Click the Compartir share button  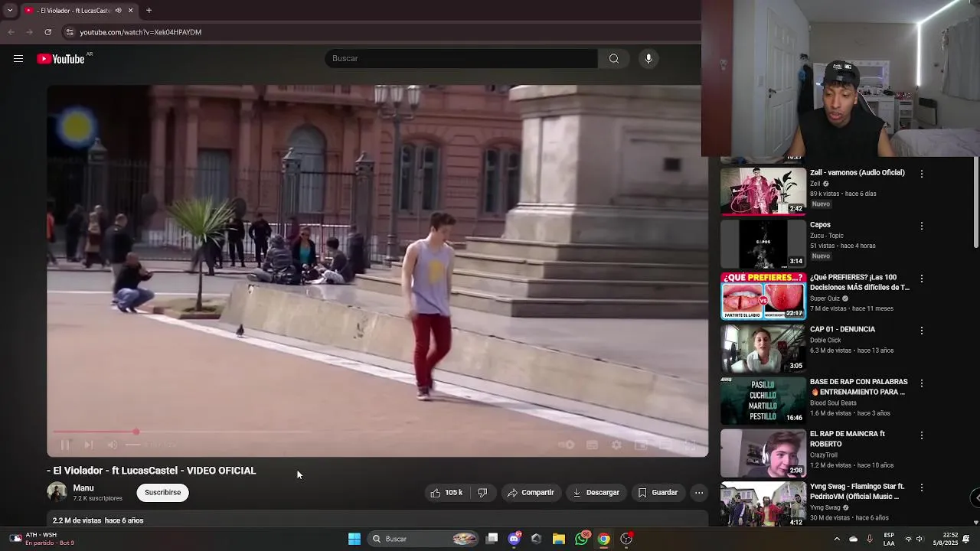tap(531, 493)
